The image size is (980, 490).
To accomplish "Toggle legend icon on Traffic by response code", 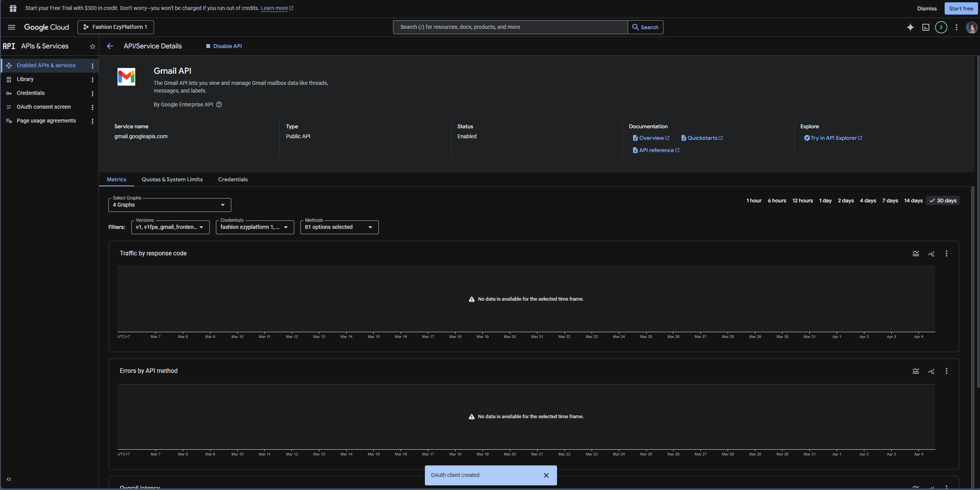I will [916, 253].
